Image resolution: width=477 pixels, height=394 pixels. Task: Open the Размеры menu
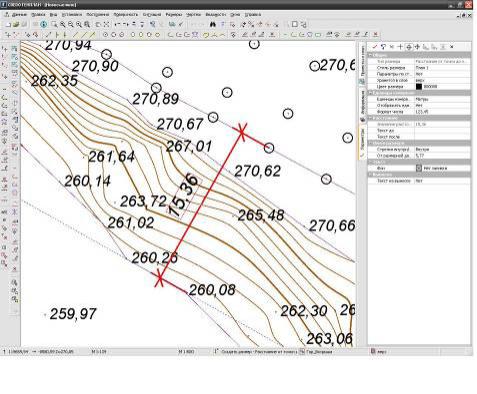click(x=174, y=15)
